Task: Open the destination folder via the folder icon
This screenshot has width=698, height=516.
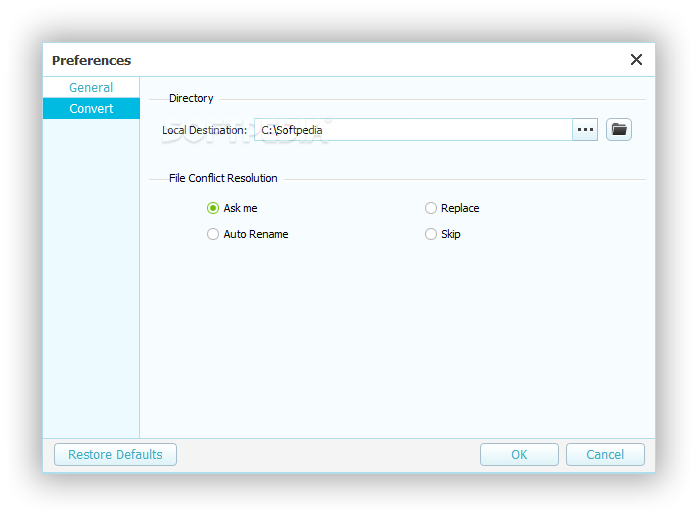Action: [618, 130]
